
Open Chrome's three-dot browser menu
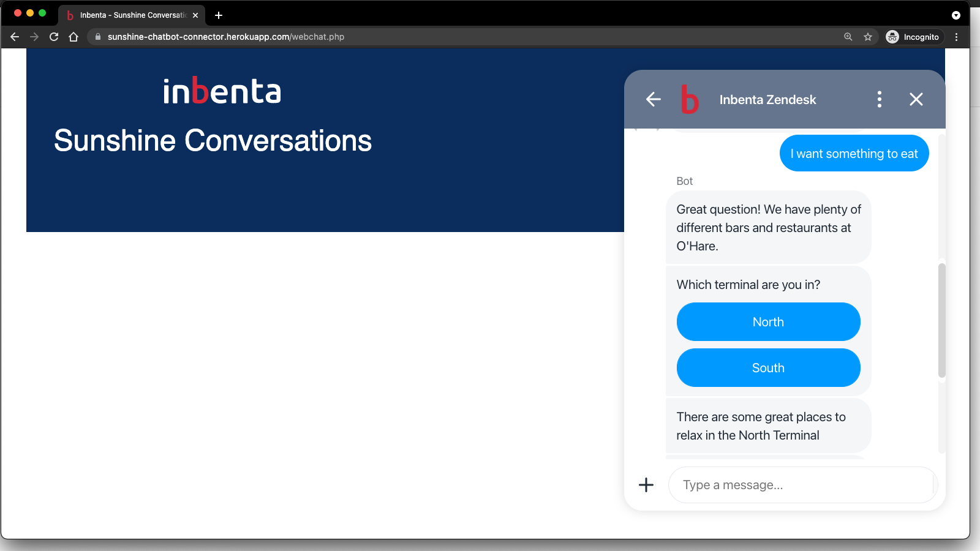(956, 37)
